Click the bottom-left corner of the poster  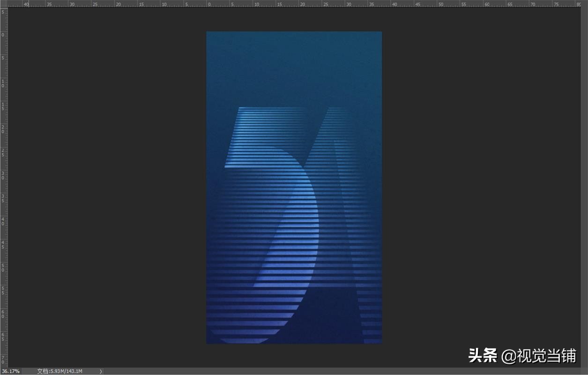pyautogui.click(x=207, y=343)
